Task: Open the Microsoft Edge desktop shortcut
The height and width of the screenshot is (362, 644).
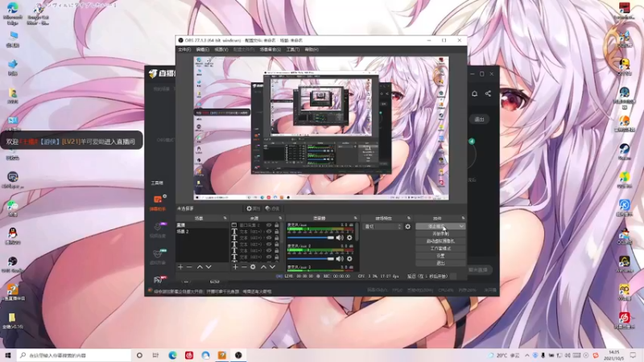Action: coord(12,14)
